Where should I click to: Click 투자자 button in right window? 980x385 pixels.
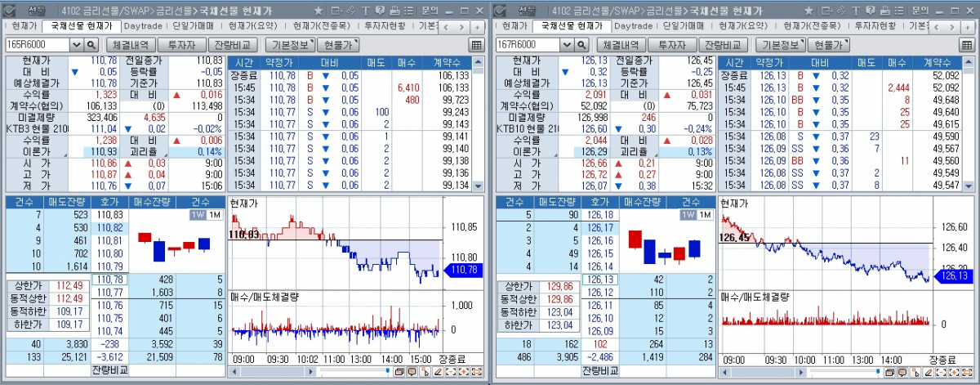pyautogui.click(x=670, y=45)
